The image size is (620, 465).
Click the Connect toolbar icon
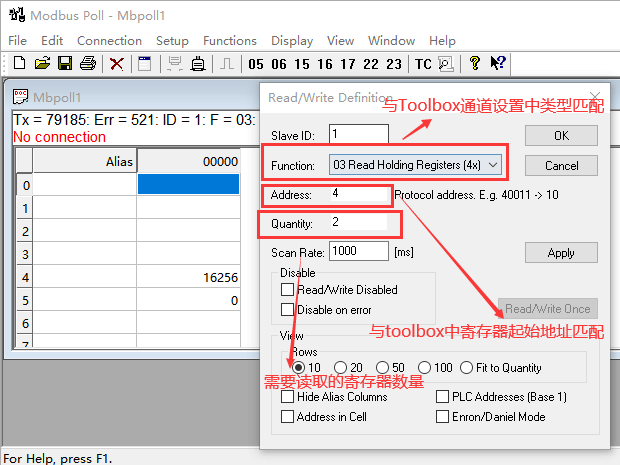pyautogui.click(x=175, y=64)
